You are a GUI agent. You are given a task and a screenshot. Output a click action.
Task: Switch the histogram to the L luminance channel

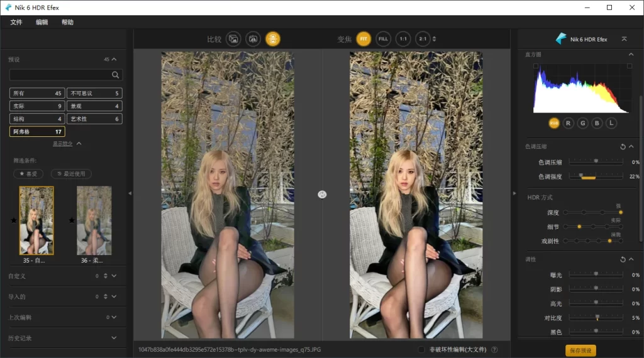point(611,123)
